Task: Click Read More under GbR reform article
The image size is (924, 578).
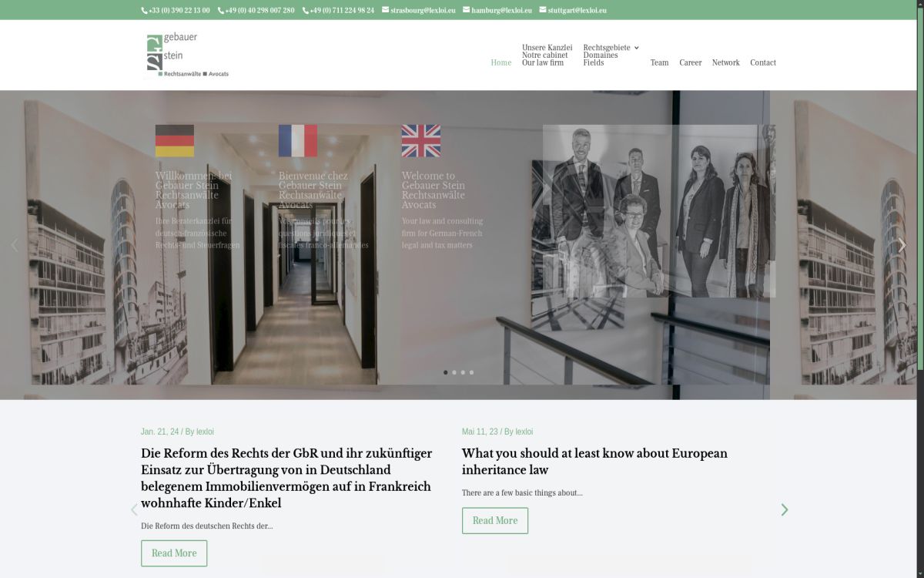Action: click(174, 553)
